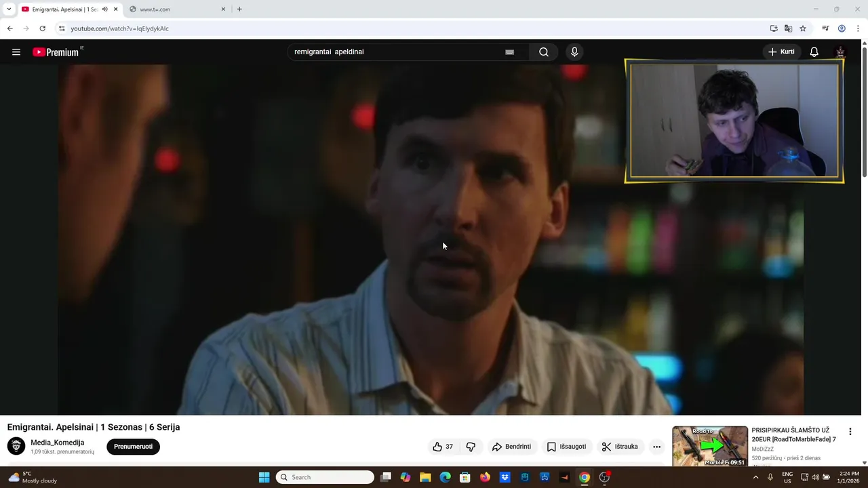The height and width of the screenshot is (488, 868).
Task: Open the YouTube account avatar menu
Action: [840, 52]
